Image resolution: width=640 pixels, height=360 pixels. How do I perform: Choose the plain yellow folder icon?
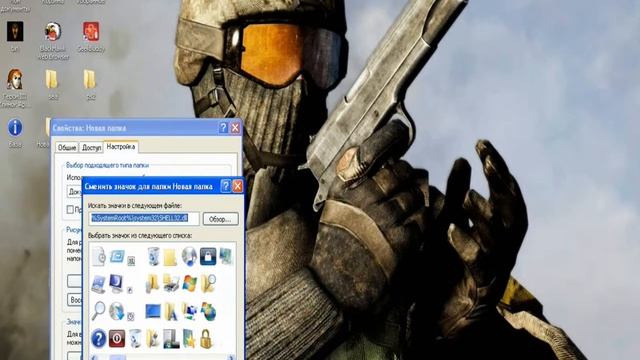(x=171, y=257)
